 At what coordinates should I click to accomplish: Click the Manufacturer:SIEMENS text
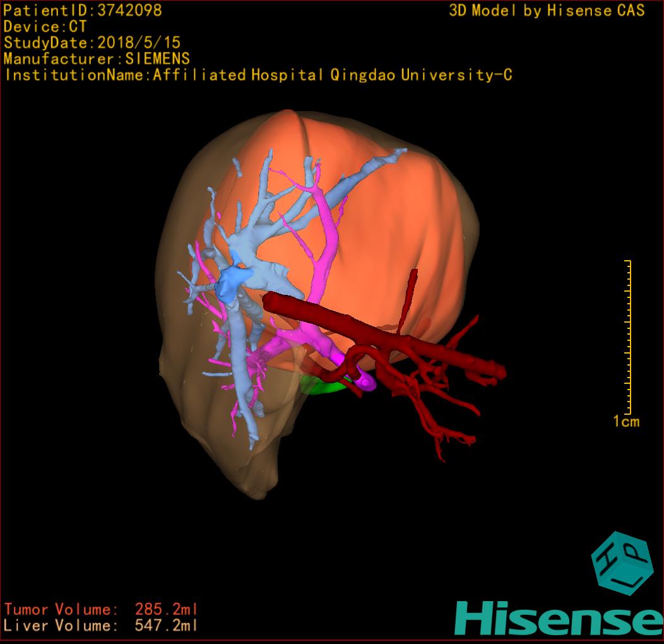click(97, 59)
